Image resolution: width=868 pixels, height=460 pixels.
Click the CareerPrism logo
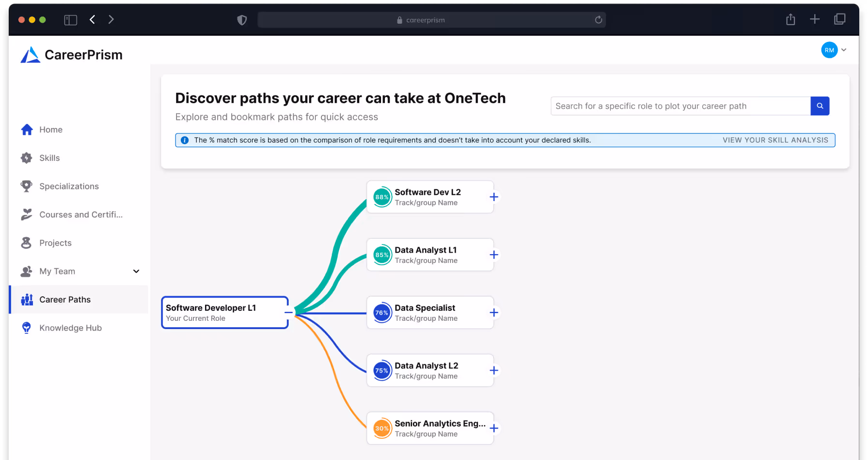pos(72,55)
